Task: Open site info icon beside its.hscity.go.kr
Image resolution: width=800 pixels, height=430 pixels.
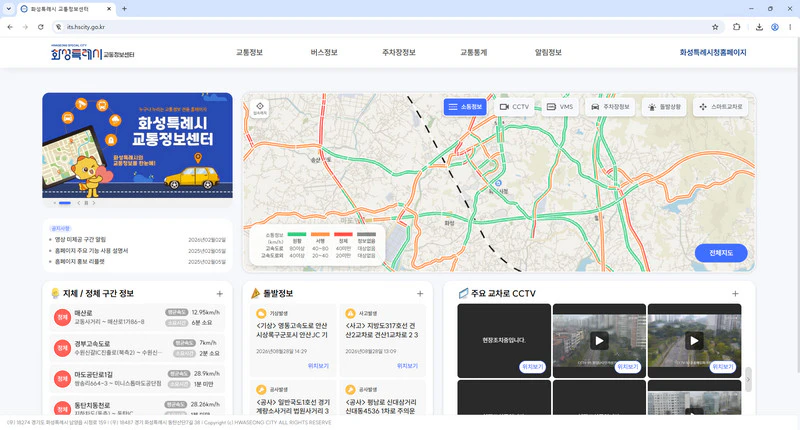Action: pos(59,27)
